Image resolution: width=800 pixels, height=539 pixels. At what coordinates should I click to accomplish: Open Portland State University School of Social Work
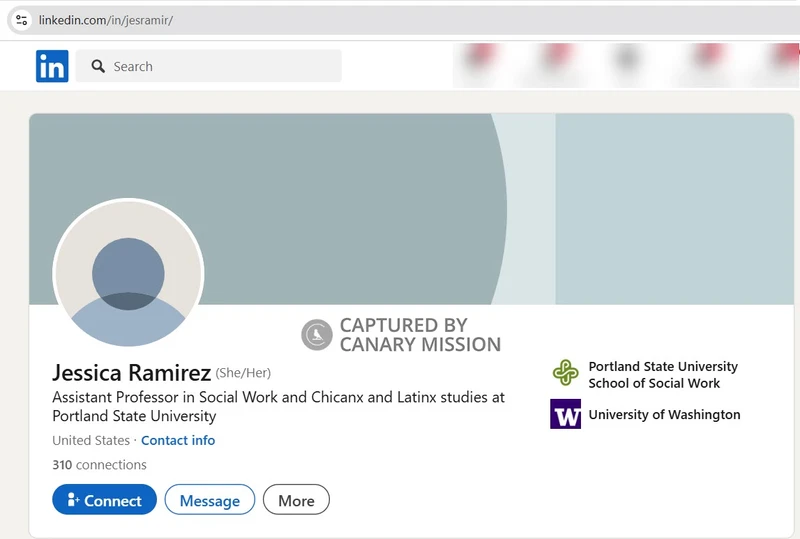pyautogui.click(x=663, y=375)
